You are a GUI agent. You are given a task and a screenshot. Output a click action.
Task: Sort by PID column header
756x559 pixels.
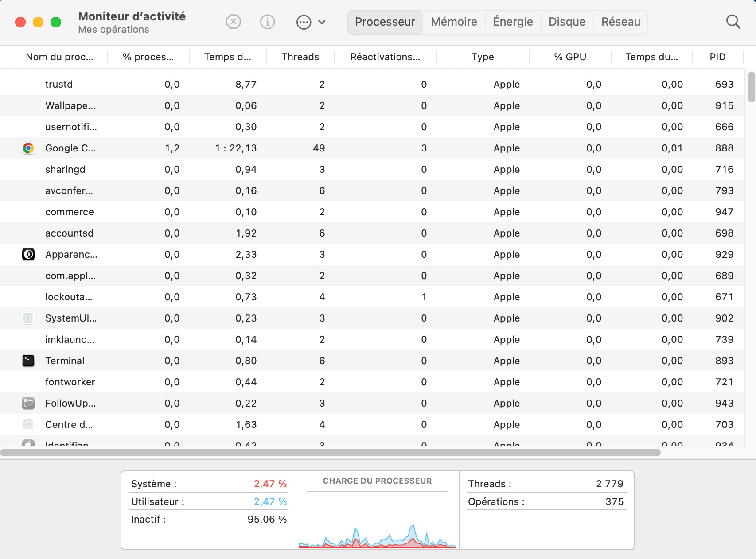(717, 57)
